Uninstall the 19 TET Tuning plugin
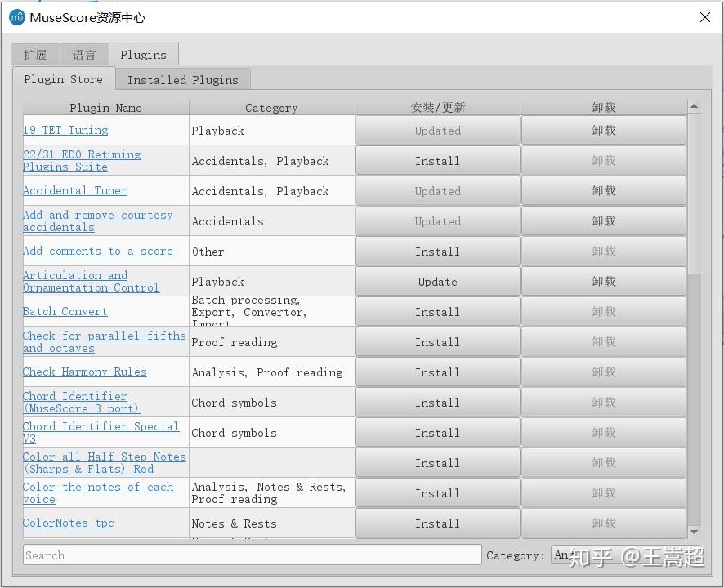This screenshot has height=588, width=724. click(x=603, y=130)
